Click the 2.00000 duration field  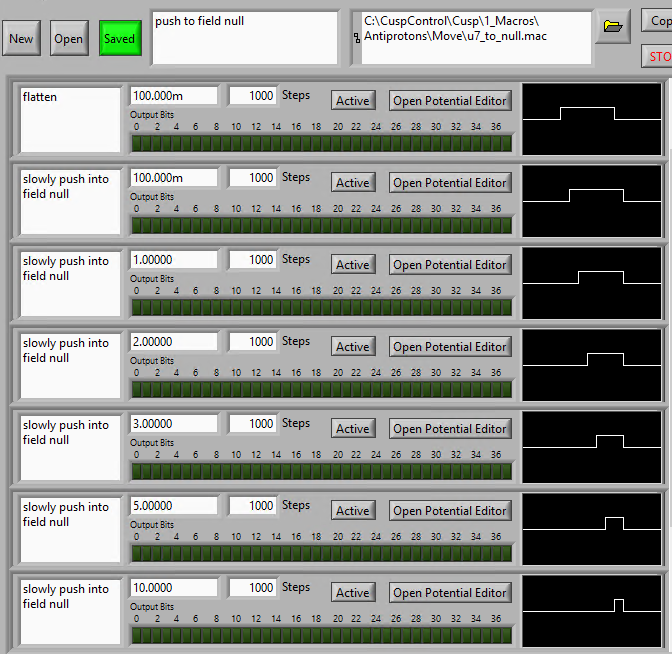point(174,342)
